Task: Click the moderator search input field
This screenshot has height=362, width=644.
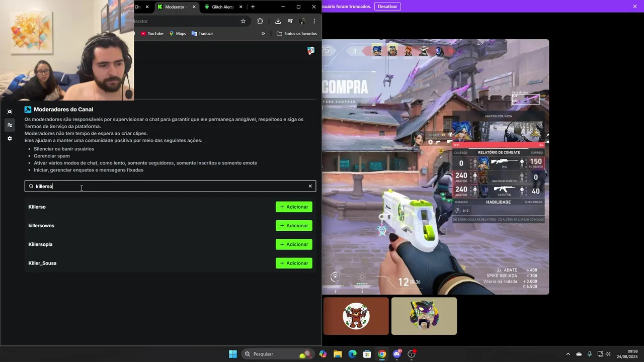Action: point(170,186)
